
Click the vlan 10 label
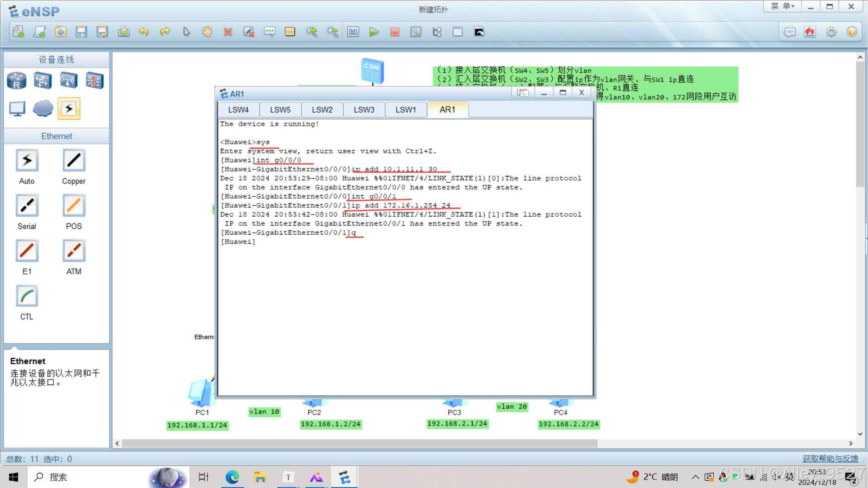[264, 412]
